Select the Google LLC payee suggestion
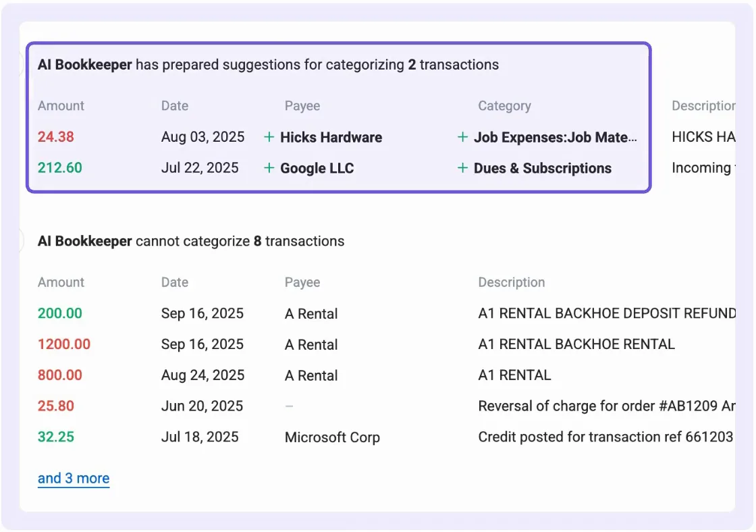The width and height of the screenshot is (756, 532). point(317,168)
